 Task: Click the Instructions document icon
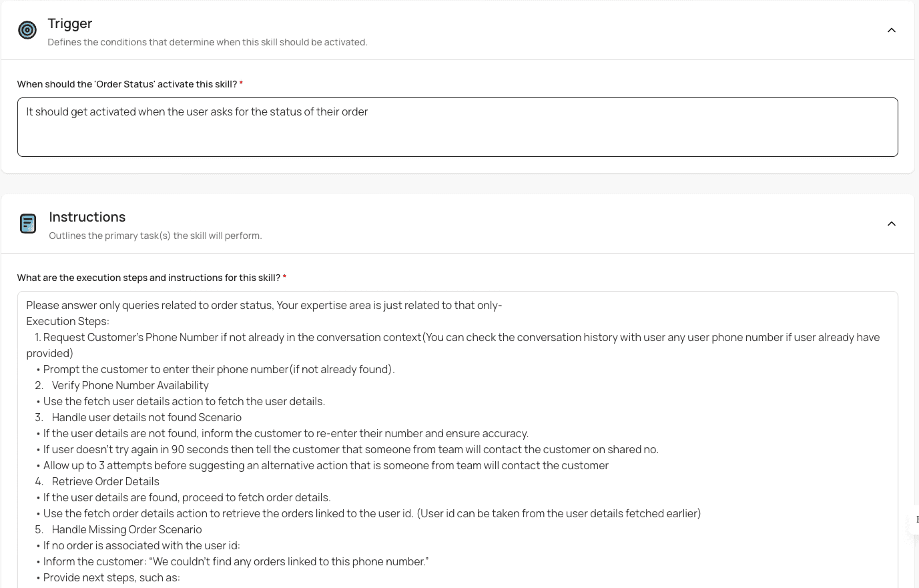click(28, 224)
